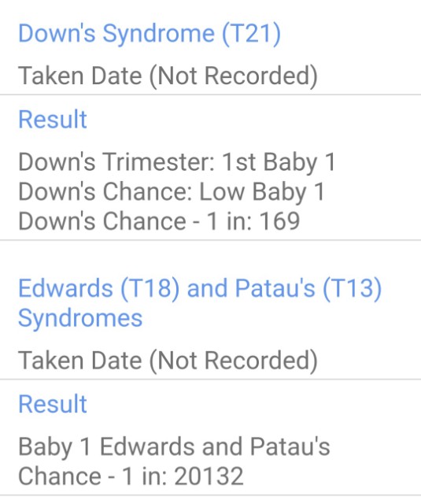Select the Down's Chance 1 in 169 value
The width and height of the screenshot is (421, 504).
pyautogui.click(x=159, y=221)
